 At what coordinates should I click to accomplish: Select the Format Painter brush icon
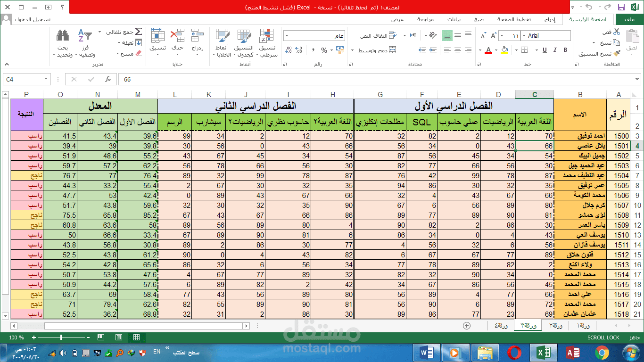pyautogui.click(x=617, y=53)
